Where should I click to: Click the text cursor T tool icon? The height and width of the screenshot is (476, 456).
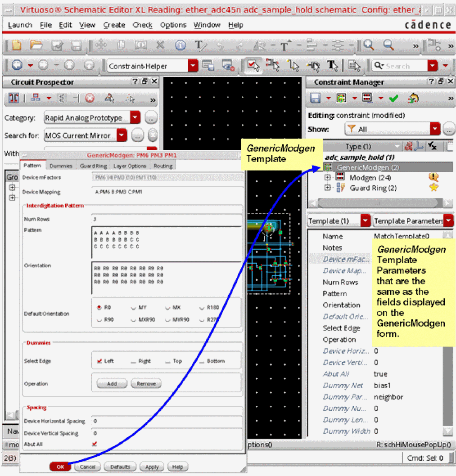332,66
